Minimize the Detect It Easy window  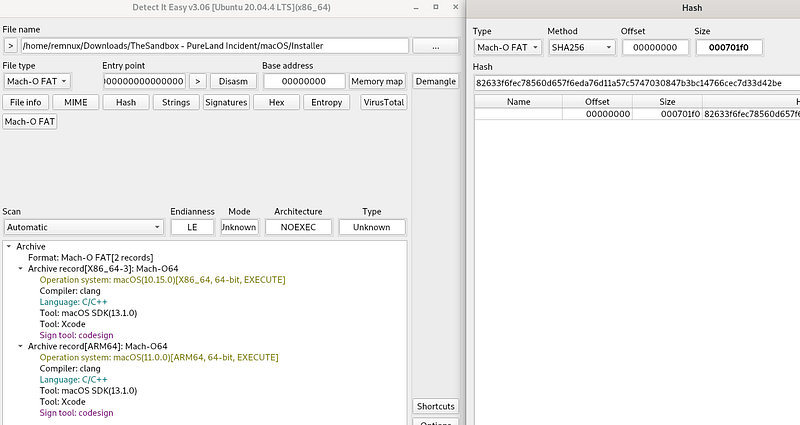pos(417,8)
